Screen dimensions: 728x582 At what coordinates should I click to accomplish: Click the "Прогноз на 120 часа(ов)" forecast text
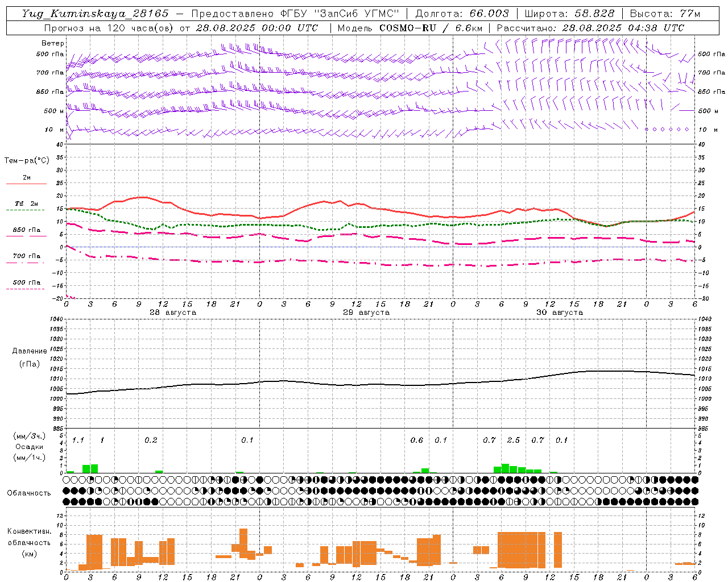[109, 28]
